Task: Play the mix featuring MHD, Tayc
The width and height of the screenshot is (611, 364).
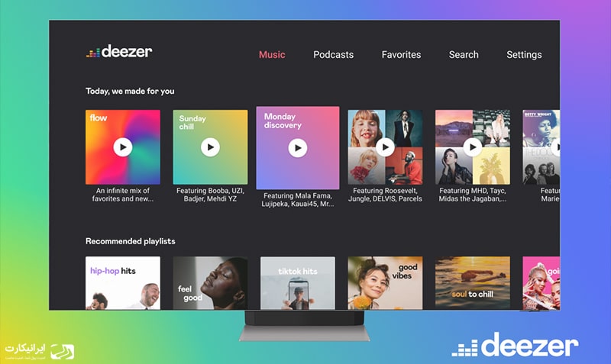Action: (472, 147)
